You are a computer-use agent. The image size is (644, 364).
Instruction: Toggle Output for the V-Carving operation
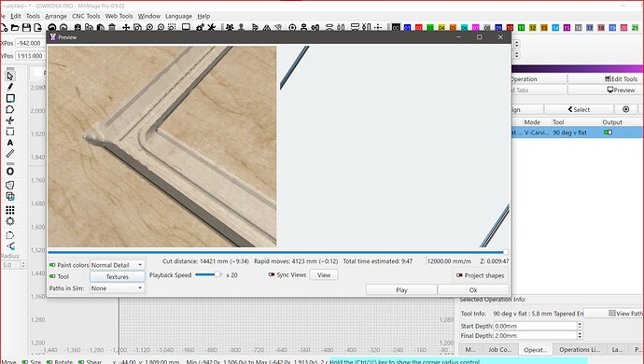click(x=608, y=133)
